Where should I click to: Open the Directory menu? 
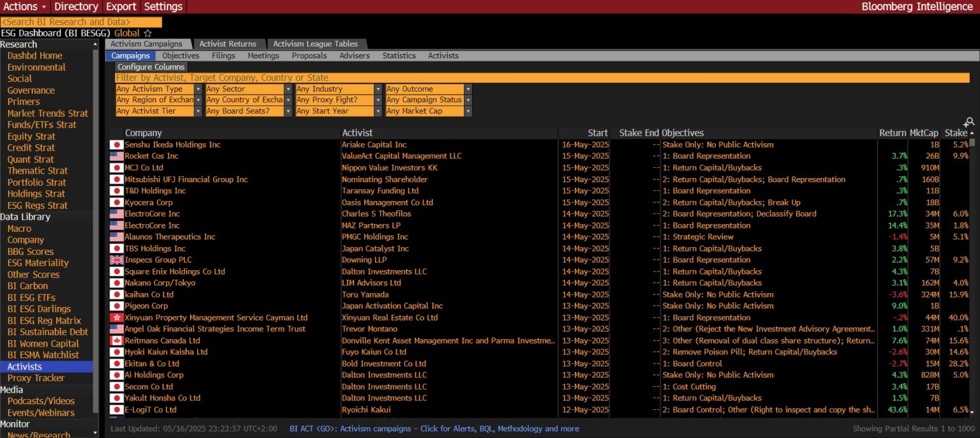[x=76, y=6]
